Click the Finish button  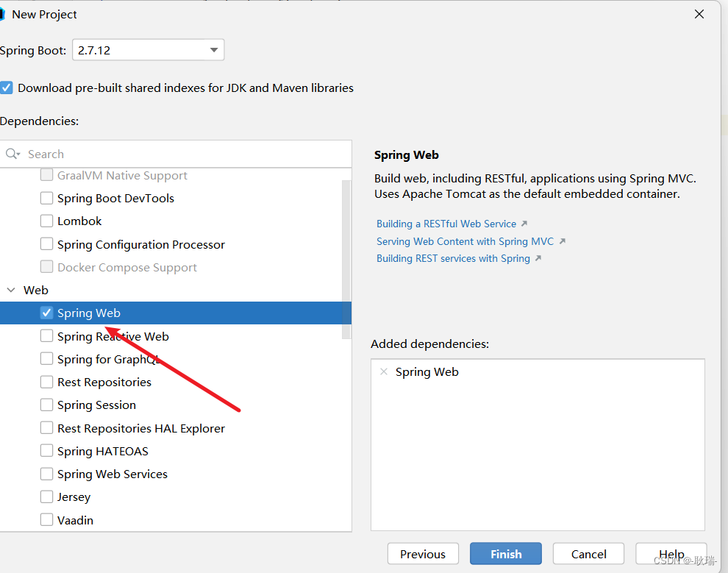(x=506, y=554)
